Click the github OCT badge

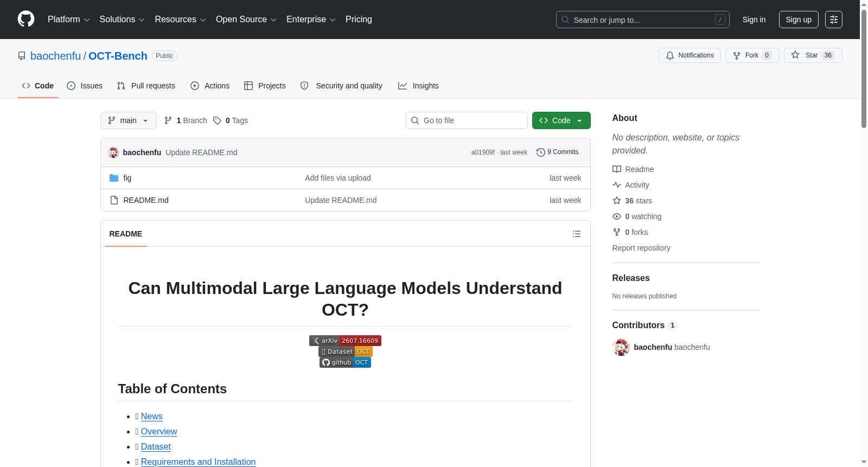[345, 362]
